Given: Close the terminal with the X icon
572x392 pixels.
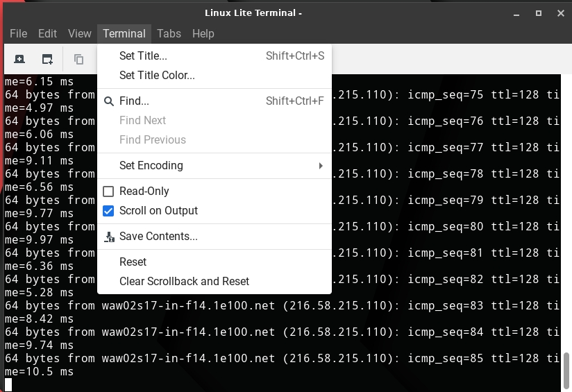Looking at the screenshot, I should tap(560, 13).
